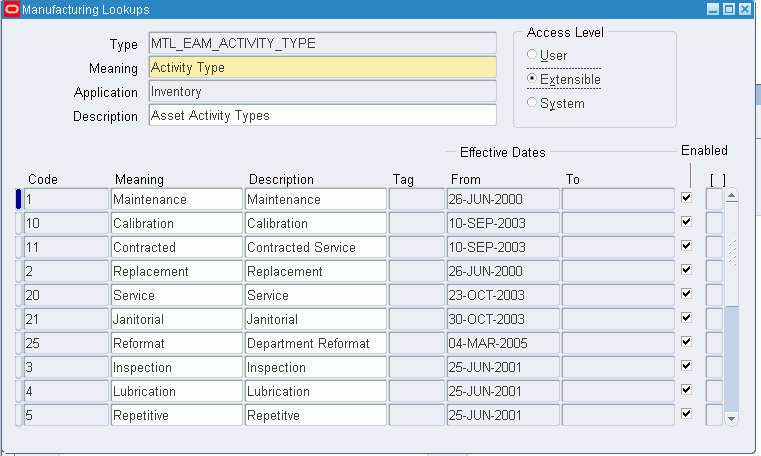Toggle Enabled checkbox for Repetitive row
This screenshot has height=456, width=761.
686,414
